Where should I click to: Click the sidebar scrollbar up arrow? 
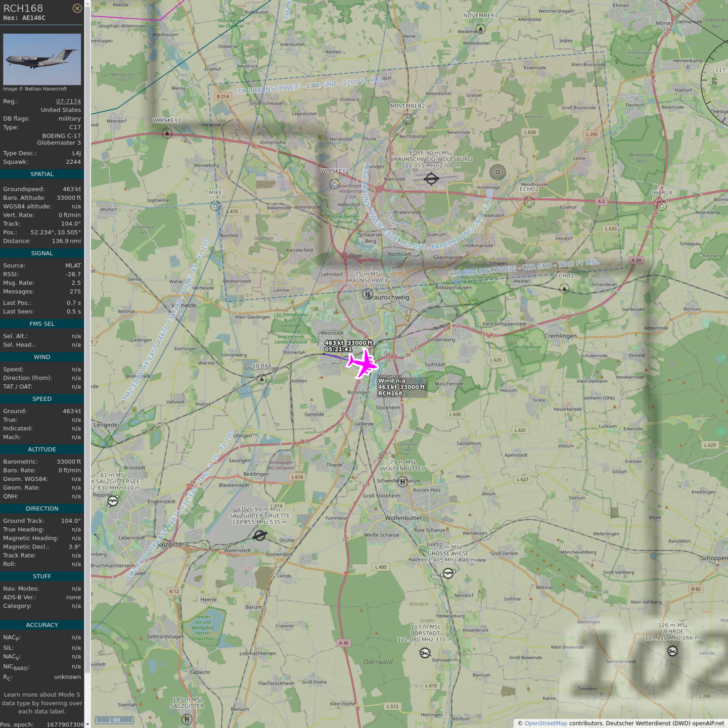coord(87,4)
